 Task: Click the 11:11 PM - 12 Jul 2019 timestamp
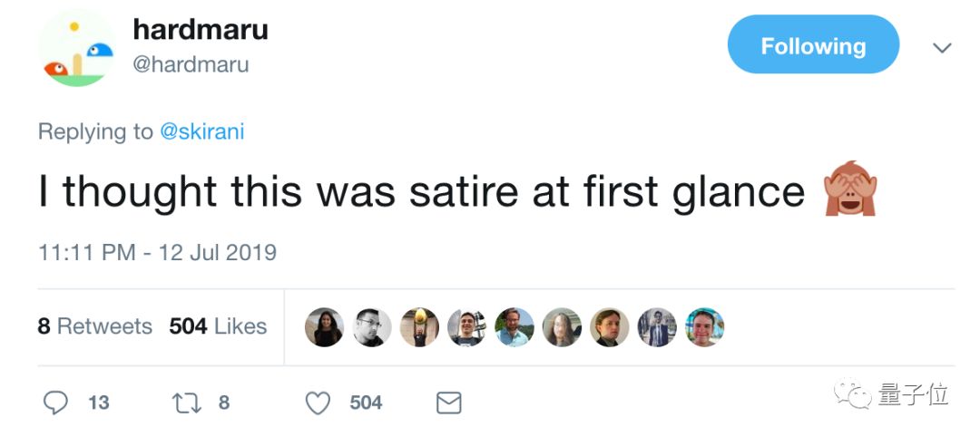tap(157, 251)
